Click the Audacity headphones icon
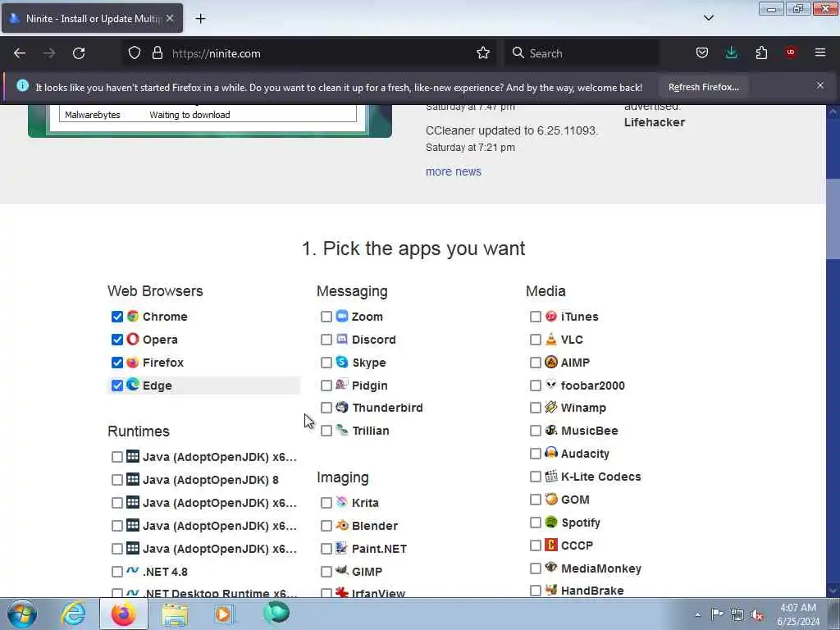This screenshot has width=840, height=630. 551,453
